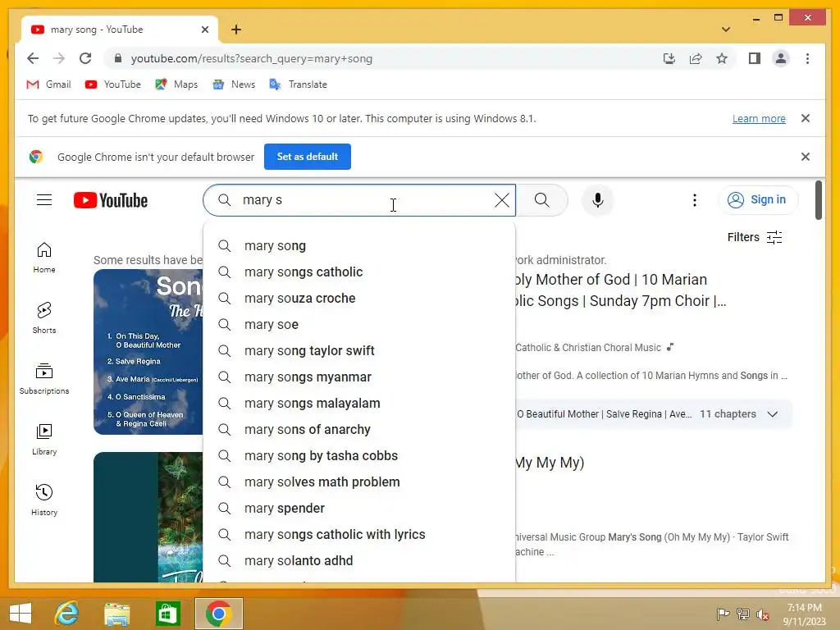Choose suggestion 'mary song by tasha cobbs'
The height and width of the screenshot is (630, 840).
point(359,455)
